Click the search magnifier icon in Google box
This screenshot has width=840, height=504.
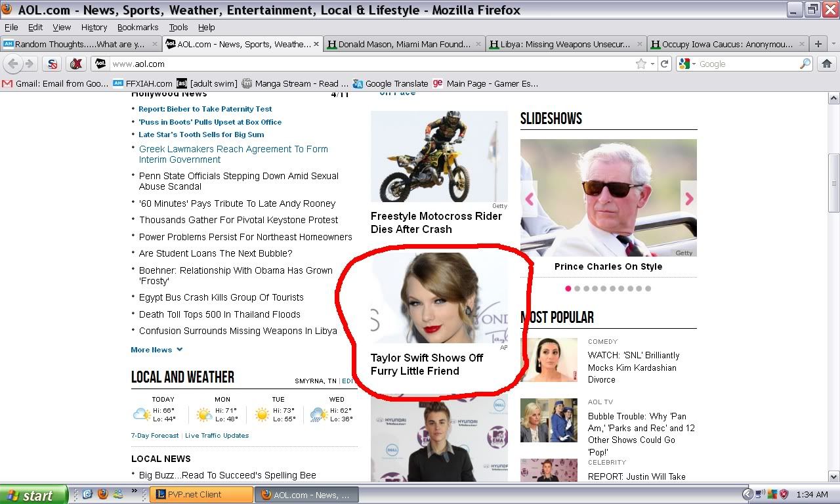tap(805, 64)
